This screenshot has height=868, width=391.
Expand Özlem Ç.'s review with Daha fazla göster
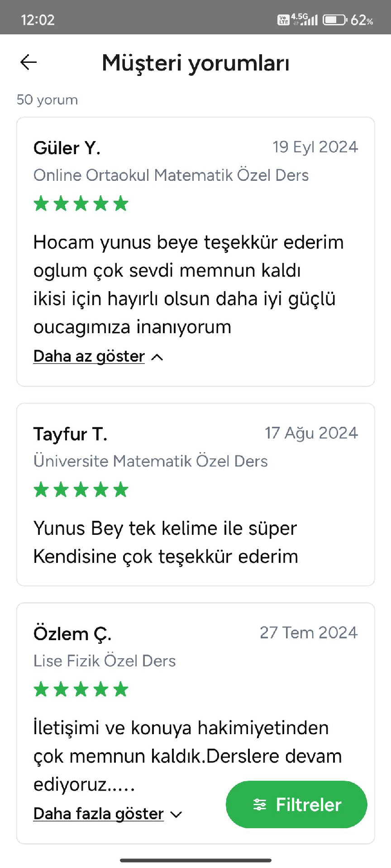pos(99,814)
